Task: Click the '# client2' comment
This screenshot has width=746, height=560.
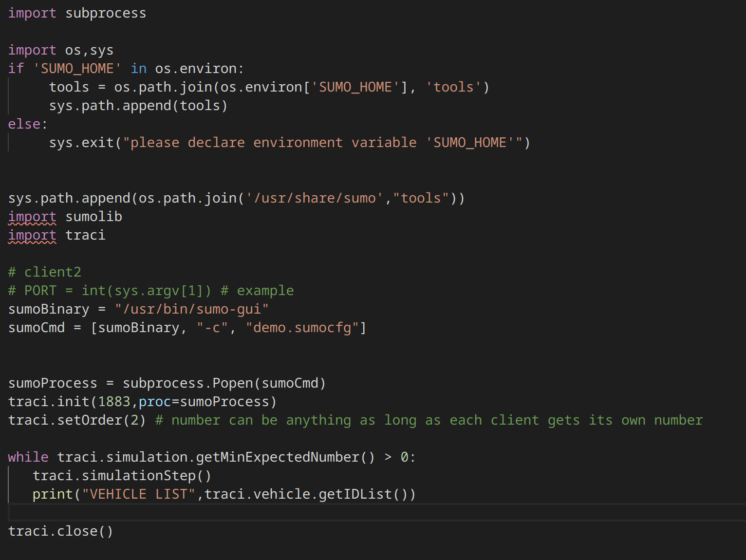Action: point(45,272)
